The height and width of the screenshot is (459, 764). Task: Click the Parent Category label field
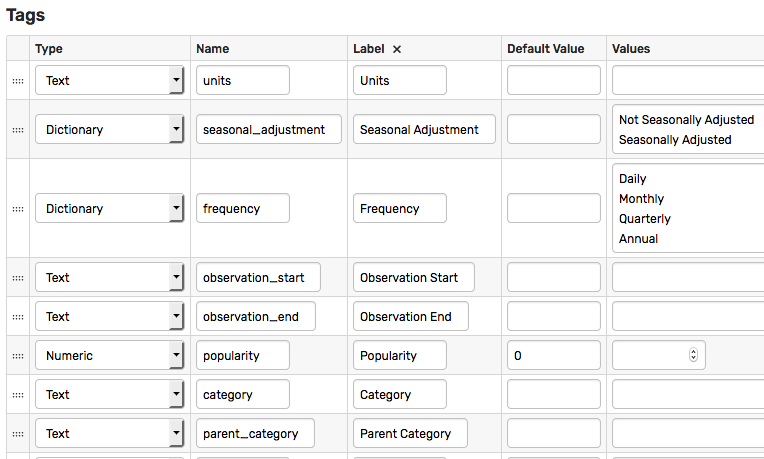click(410, 433)
